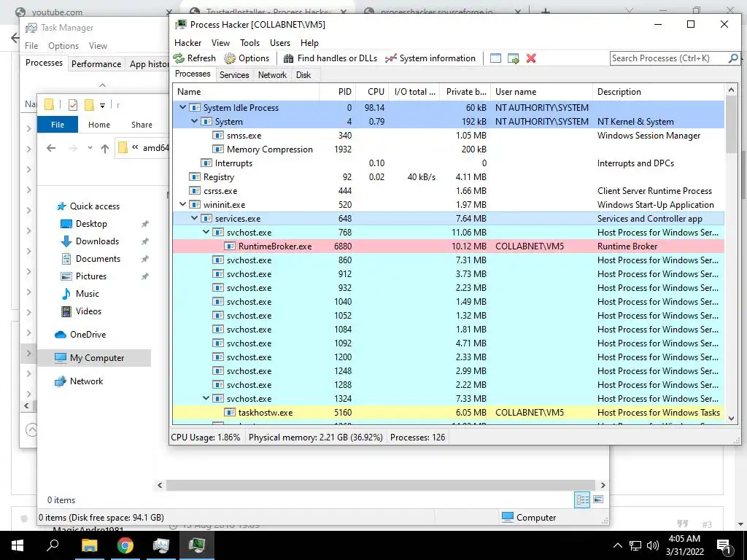Click the Refresh toolbar icon in Process Hacker
Viewport: 747px width, 560px height.
179,58
